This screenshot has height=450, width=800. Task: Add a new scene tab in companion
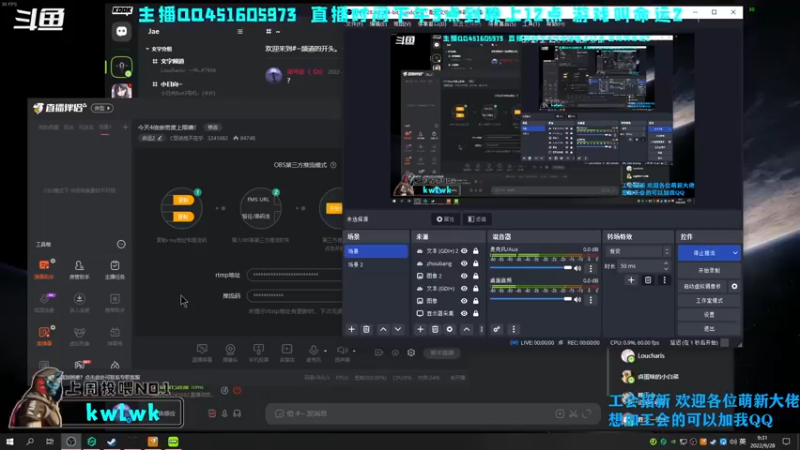point(125,127)
